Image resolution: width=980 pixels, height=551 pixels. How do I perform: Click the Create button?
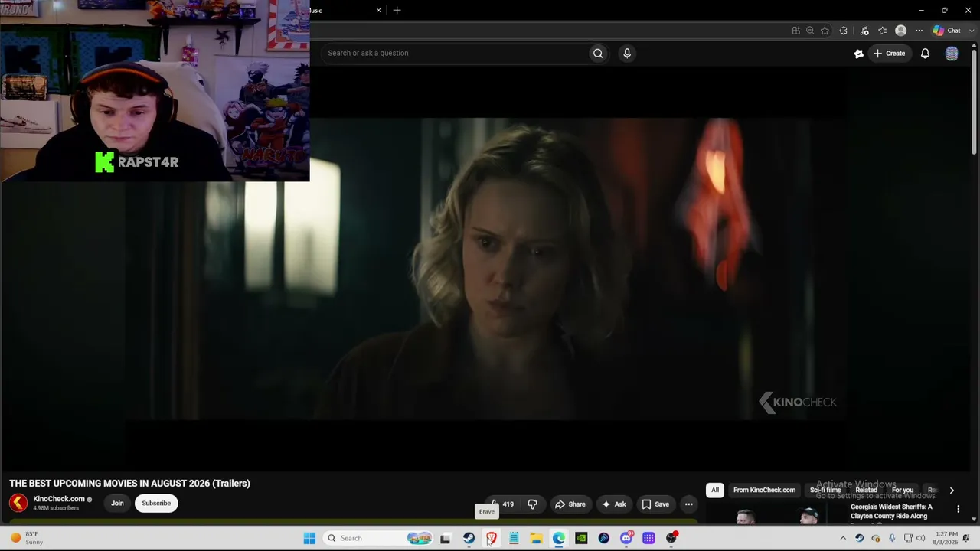[x=889, y=54]
